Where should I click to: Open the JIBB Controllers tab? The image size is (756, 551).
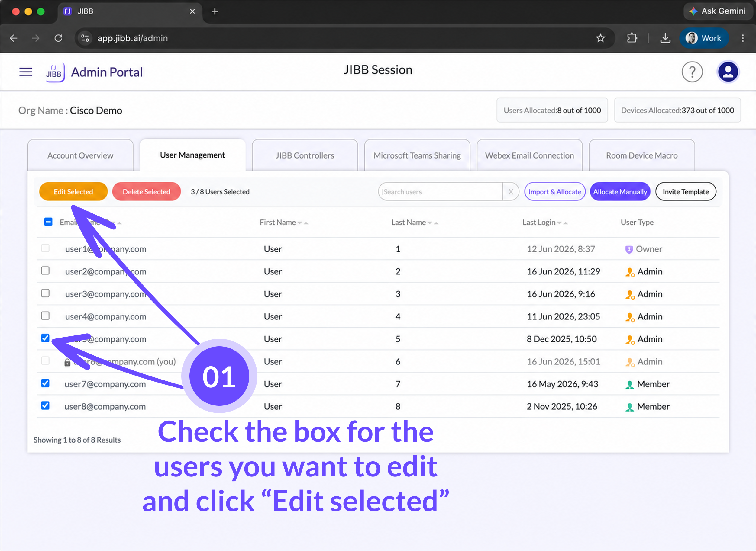coord(305,155)
